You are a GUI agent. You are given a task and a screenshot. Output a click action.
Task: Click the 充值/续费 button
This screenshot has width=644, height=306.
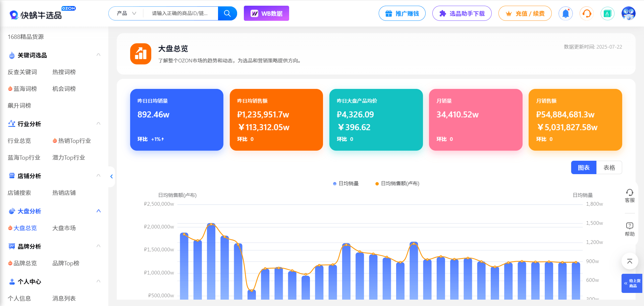[x=525, y=13]
